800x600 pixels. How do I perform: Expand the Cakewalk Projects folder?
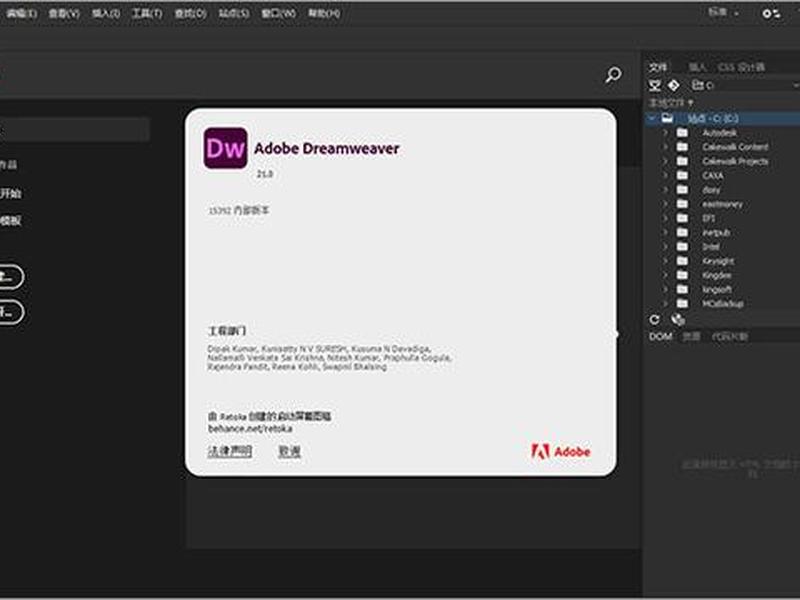click(x=665, y=161)
